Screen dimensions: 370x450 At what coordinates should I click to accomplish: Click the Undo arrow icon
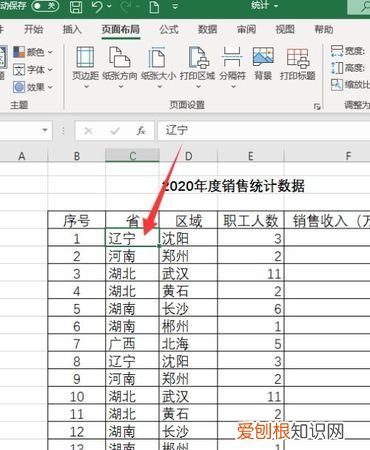tap(97, 7)
